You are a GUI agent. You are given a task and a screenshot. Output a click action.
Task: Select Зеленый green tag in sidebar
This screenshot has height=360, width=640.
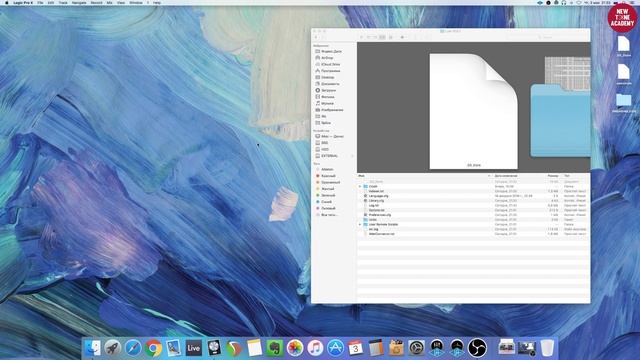[x=326, y=196]
